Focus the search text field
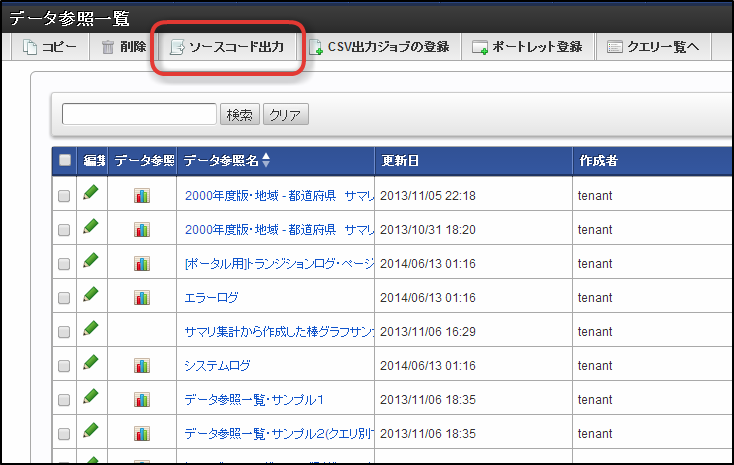Viewport: 734px width, 465px height. pos(139,114)
